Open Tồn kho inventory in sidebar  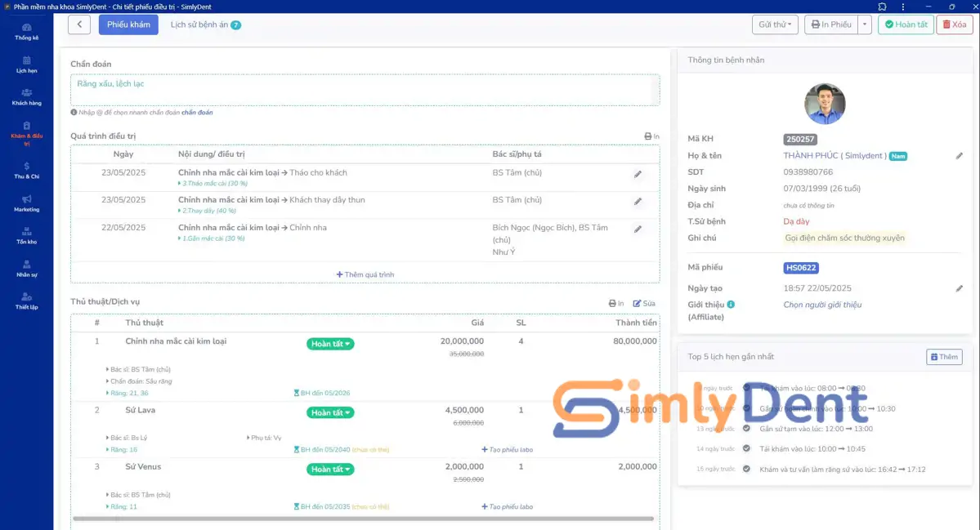(x=26, y=236)
